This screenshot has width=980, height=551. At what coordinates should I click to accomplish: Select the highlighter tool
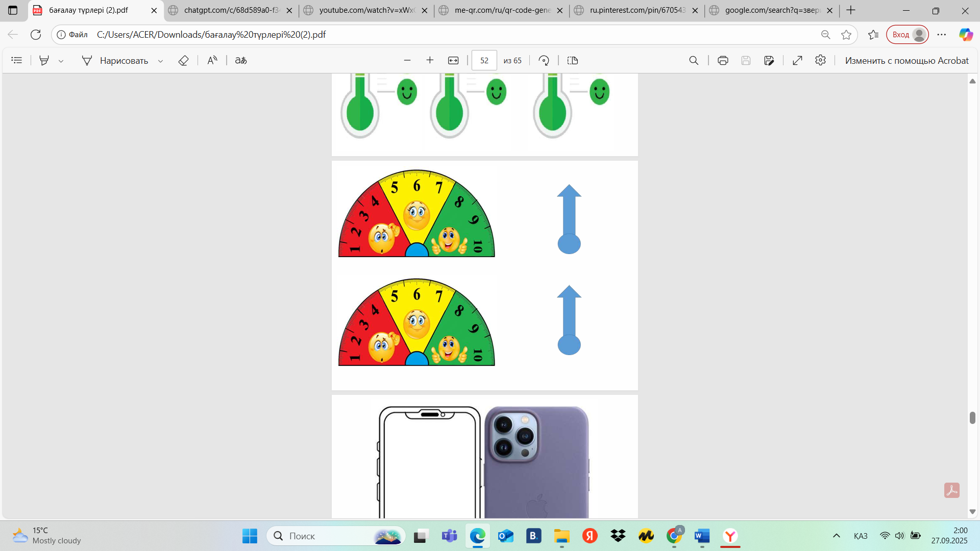pos(44,60)
